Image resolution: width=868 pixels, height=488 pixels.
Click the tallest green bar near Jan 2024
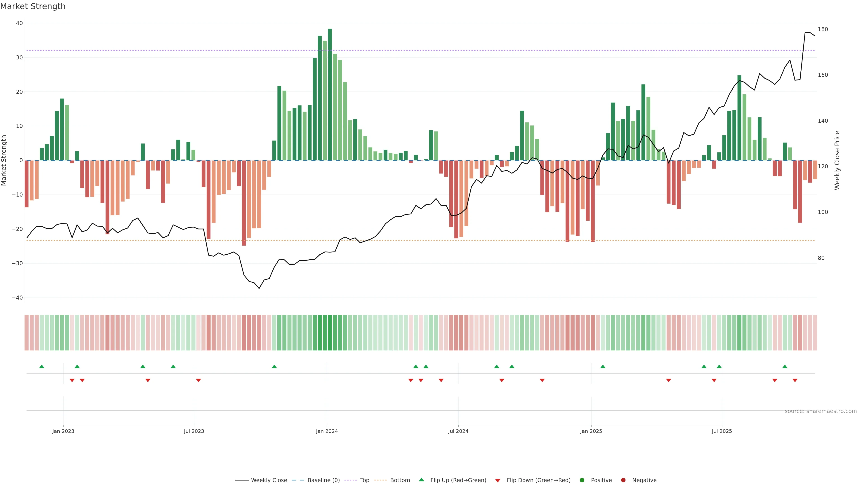pos(330,94)
